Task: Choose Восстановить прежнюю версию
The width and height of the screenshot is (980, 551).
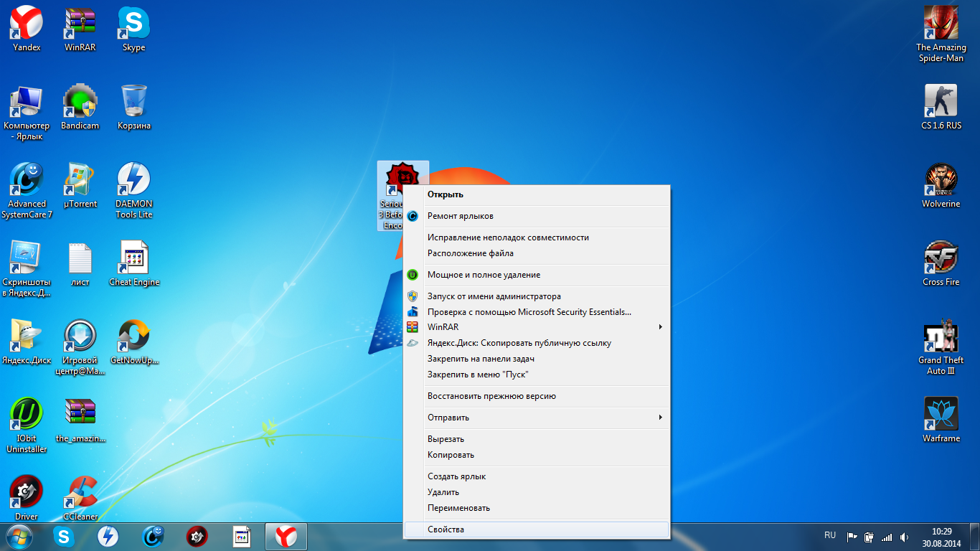Action: [x=537, y=396]
